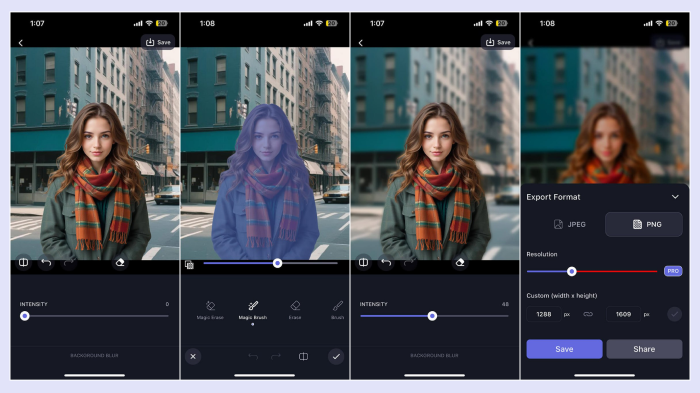700x393 pixels.
Task: Choose JPEG export format
Action: (x=570, y=224)
